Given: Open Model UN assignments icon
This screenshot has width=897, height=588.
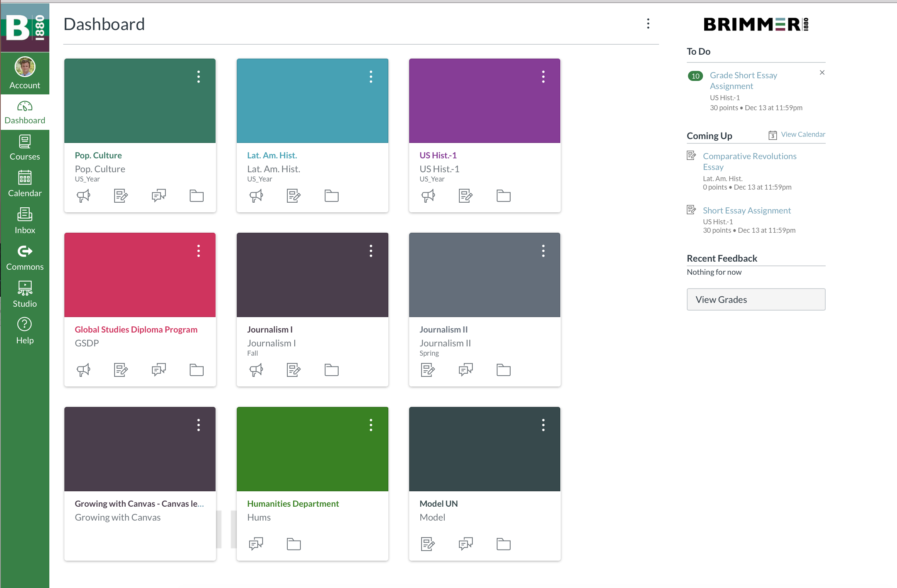Looking at the screenshot, I should (428, 544).
